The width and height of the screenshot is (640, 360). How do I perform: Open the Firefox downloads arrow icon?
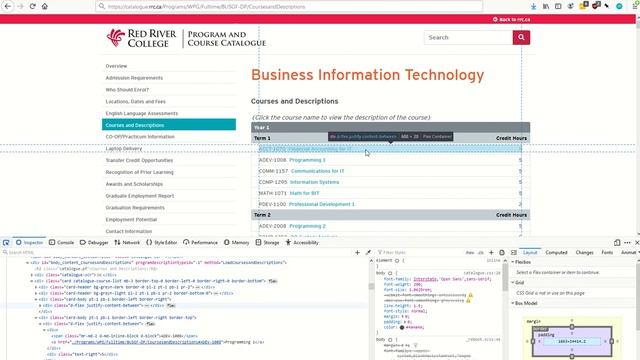[x=533, y=6]
